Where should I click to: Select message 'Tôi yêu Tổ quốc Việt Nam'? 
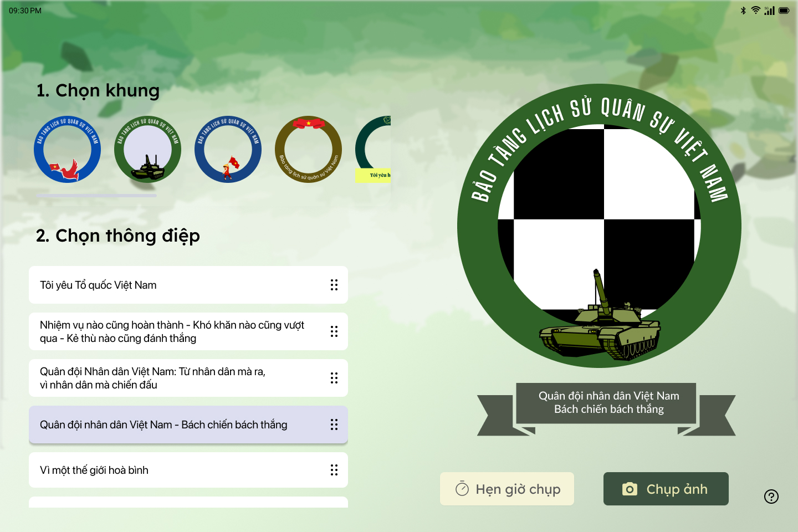click(188, 285)
